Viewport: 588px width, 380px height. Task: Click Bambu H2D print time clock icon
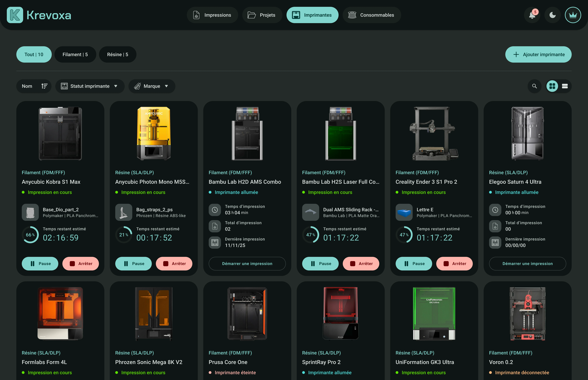[x=215, y=210]
